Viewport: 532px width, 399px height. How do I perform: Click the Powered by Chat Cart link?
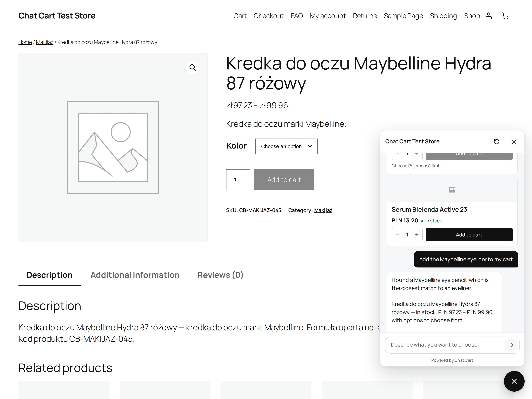point(452,360)
